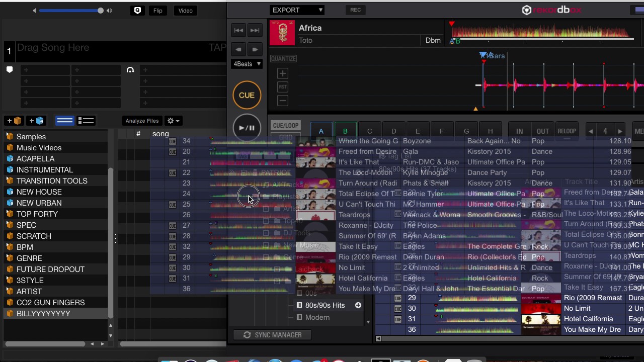Select hot cue C pad

(369, 131)
